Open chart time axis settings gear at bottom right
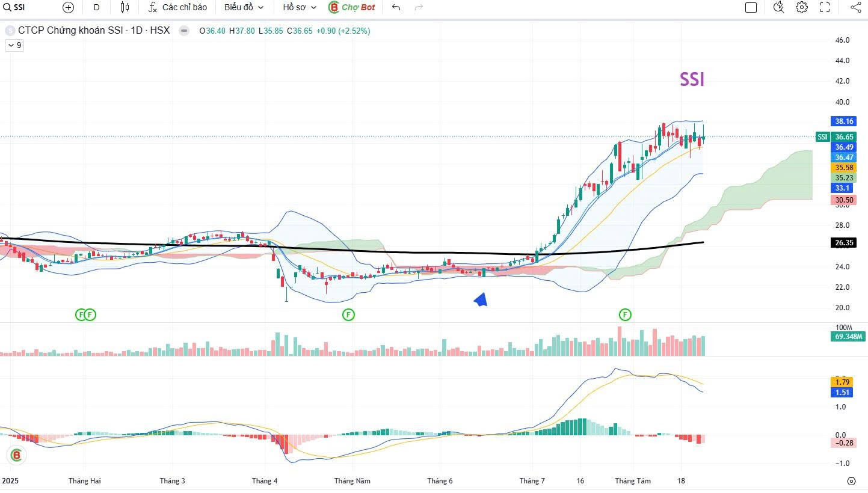The width and height of the screenshot is (868, 493). 851,481
